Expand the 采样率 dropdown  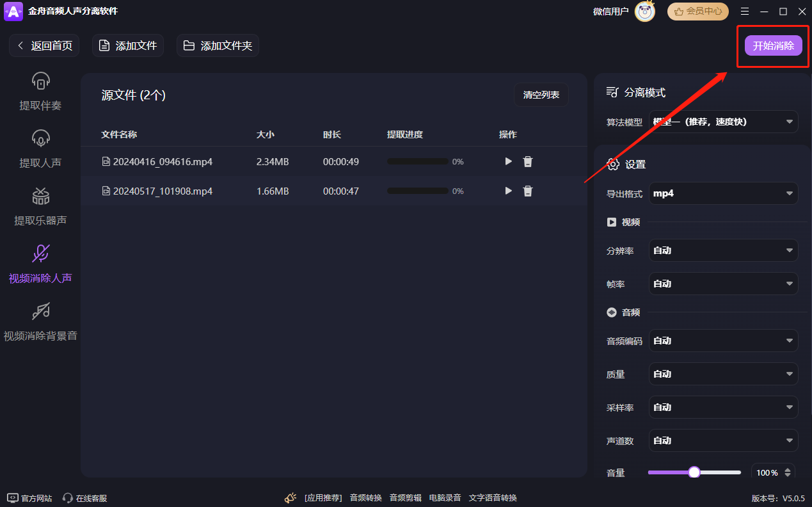(x=724, y=407)
